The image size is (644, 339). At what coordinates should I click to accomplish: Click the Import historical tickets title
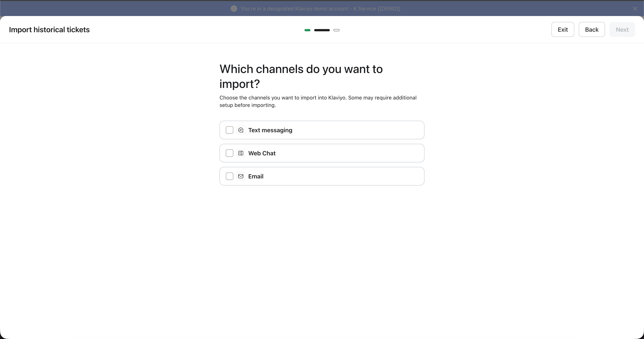pos(49,29)
